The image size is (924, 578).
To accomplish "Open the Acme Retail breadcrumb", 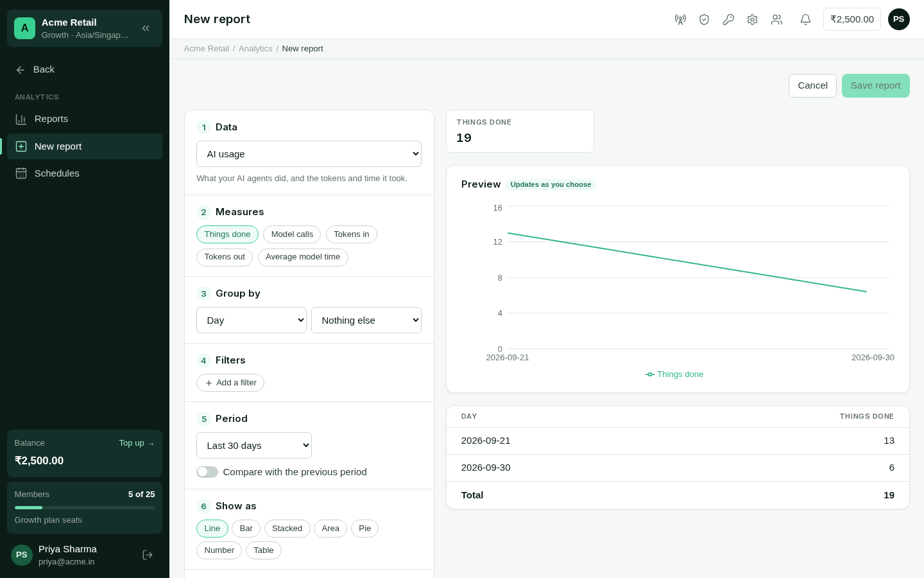I will click(x=206, y=49).
